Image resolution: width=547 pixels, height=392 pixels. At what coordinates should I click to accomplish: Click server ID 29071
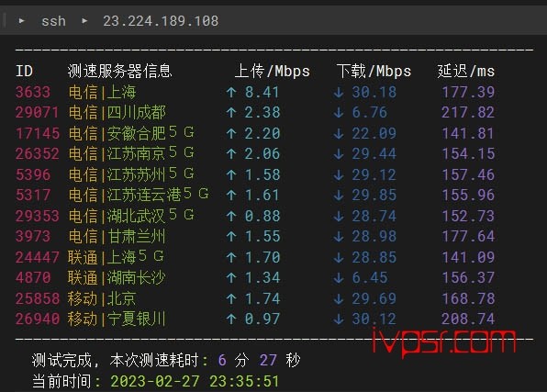[x=37, y=112]
